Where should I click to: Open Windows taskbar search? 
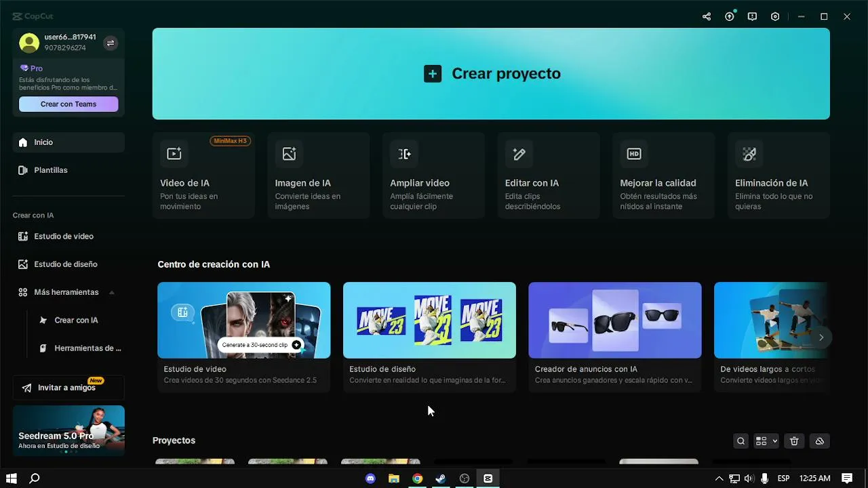(35, 479)
